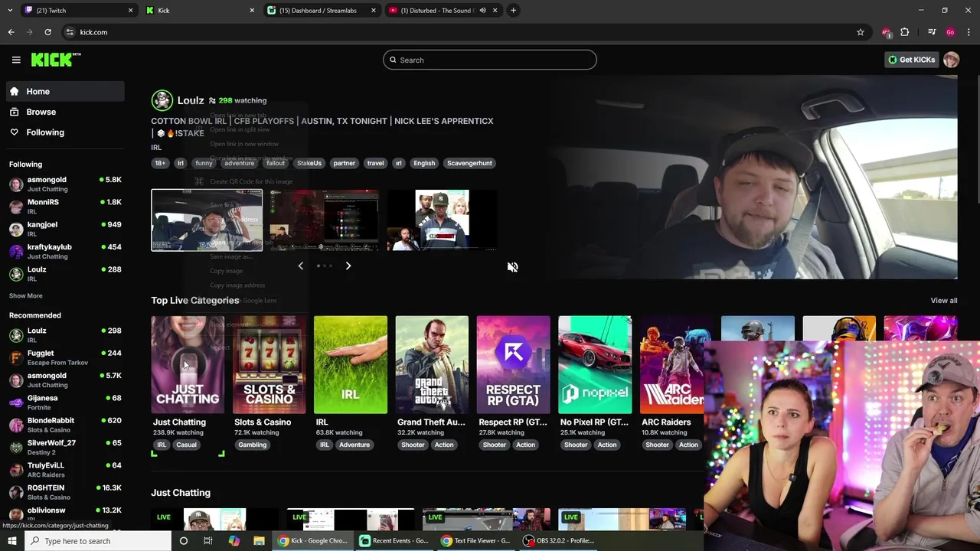The image size is (980, 551).
Task: Go to previous featured stream arrow
Action: click(x=300, y=266)
